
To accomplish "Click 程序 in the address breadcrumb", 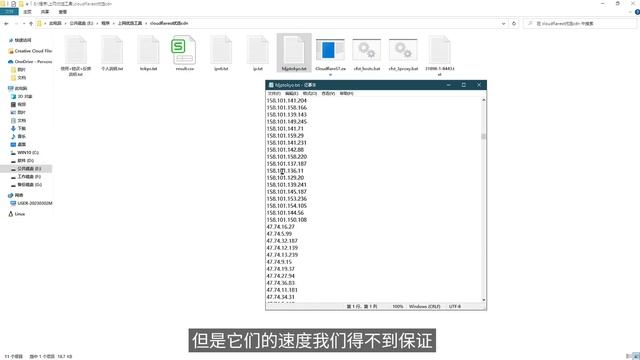I will click(106, 24).
